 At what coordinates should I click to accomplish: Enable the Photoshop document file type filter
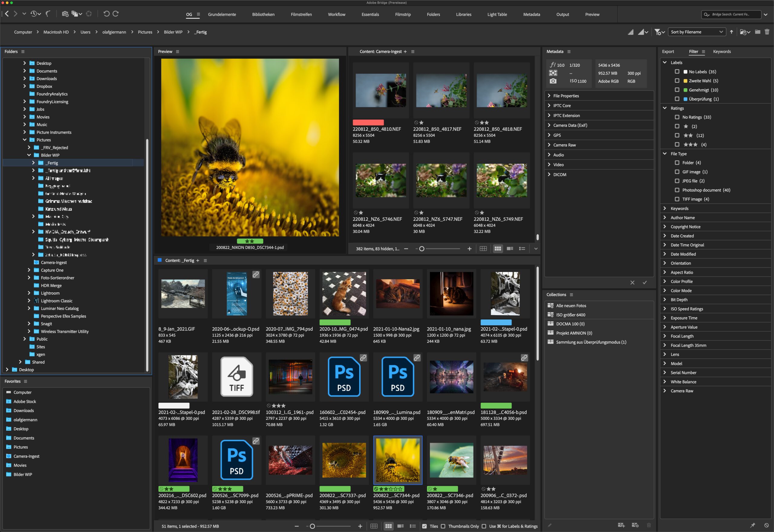pos(677,190)
